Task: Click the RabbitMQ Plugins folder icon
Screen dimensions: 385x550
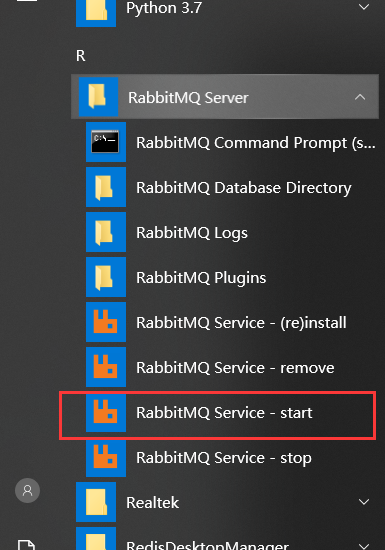Action: click(x=106, y=277)
